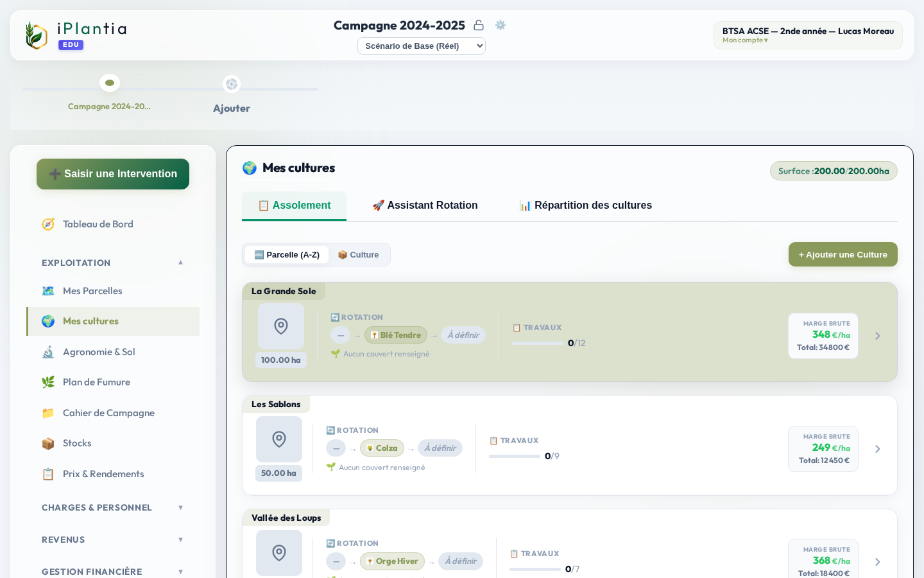Click marge brute 348 €/ha card

point(823,336)
